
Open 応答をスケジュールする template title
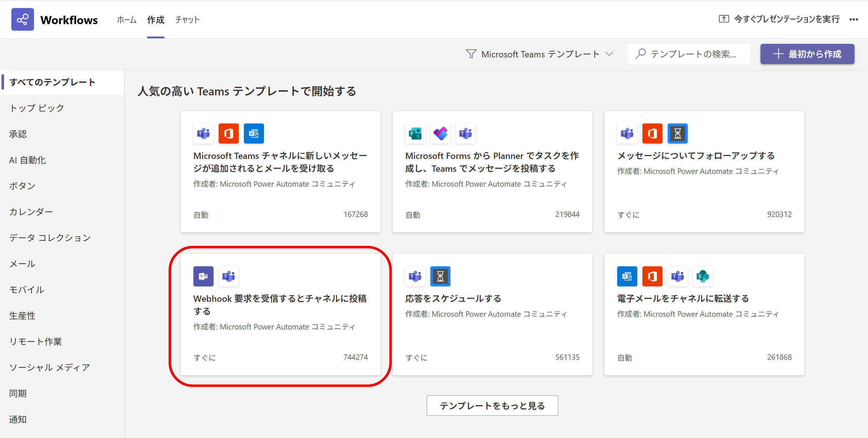(x=453, y=298)
